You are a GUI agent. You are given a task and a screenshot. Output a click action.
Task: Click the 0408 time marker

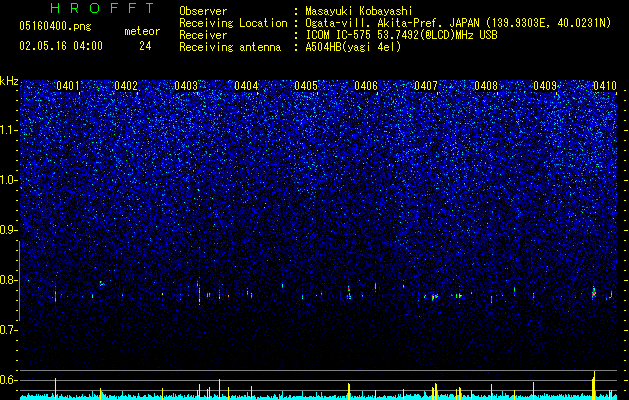click(486, 85)
